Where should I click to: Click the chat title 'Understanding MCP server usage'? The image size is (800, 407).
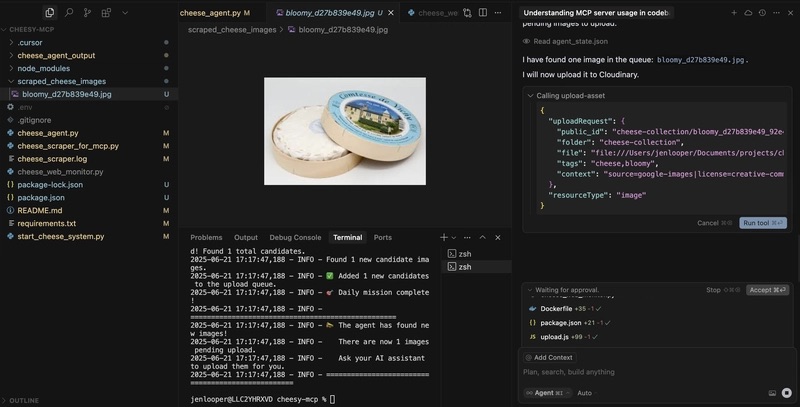click(x=597, y=13)
